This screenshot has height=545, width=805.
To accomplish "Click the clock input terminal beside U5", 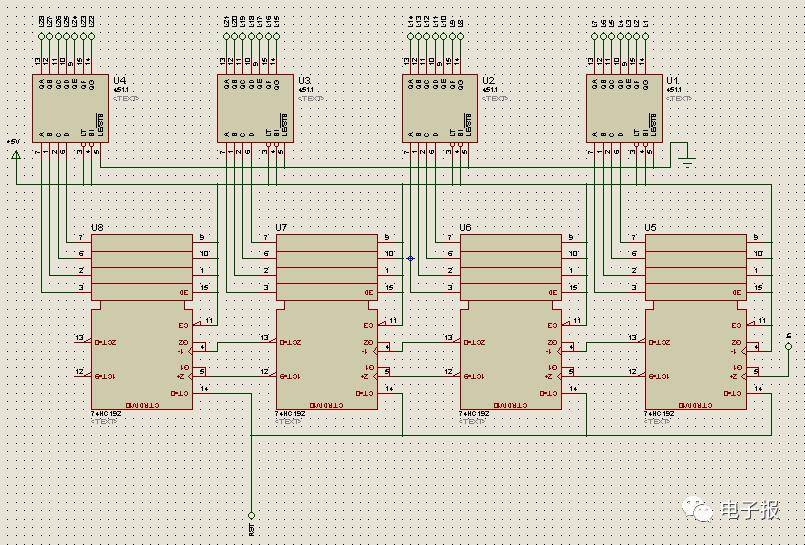I will pyautogui.click(x=788, y=346).
